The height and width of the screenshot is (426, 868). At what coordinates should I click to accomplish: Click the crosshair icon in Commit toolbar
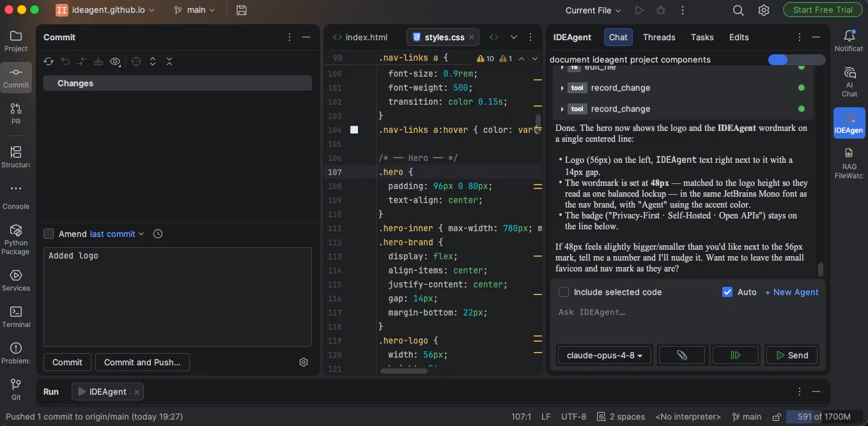[136, 61]
